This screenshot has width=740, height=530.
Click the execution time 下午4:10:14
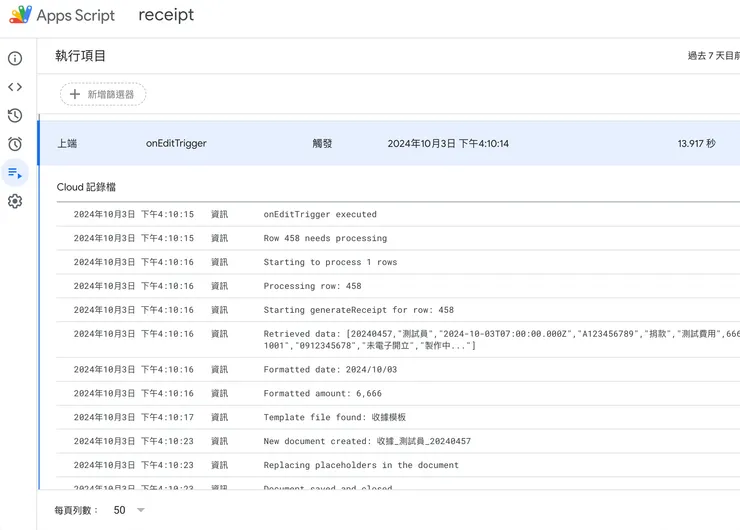(x=448, y=143)
